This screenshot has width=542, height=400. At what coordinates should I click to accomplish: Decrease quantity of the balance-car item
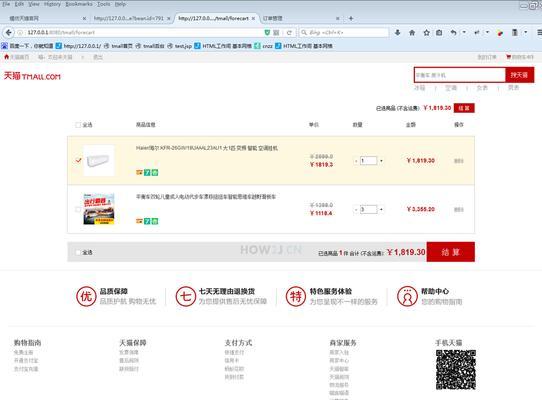coord(356,210)
